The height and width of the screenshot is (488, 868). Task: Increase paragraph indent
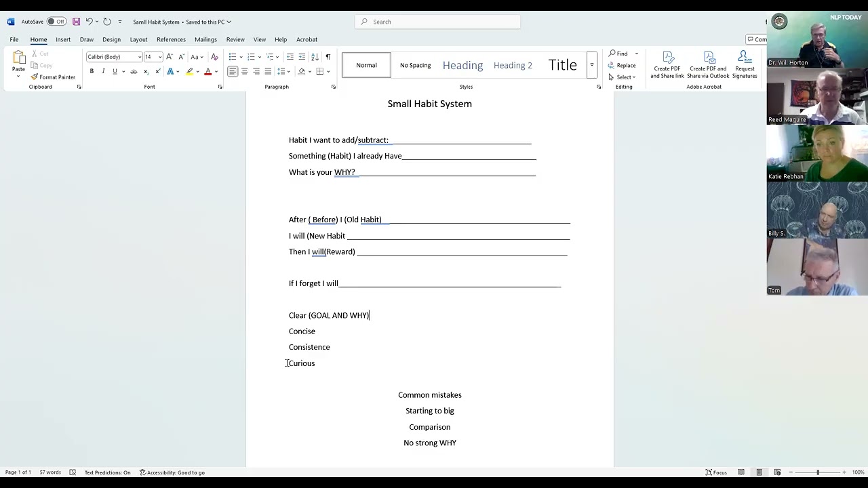tap(302, 57)
